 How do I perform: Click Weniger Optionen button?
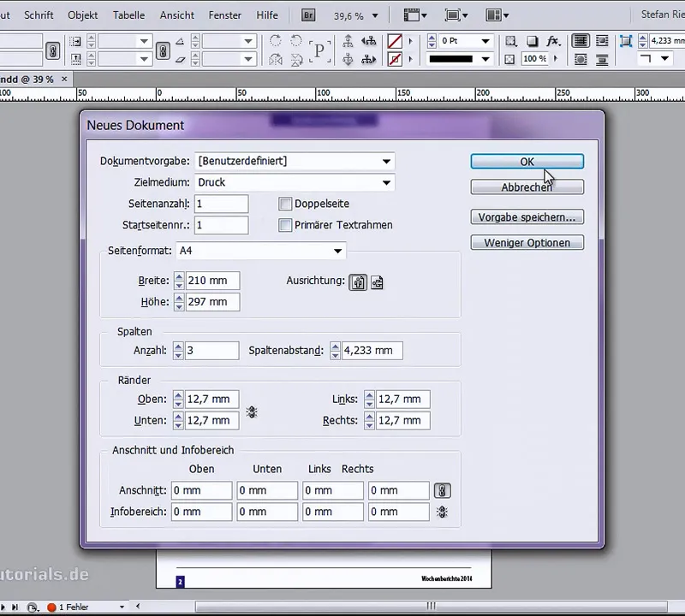(x=527, y=243)
